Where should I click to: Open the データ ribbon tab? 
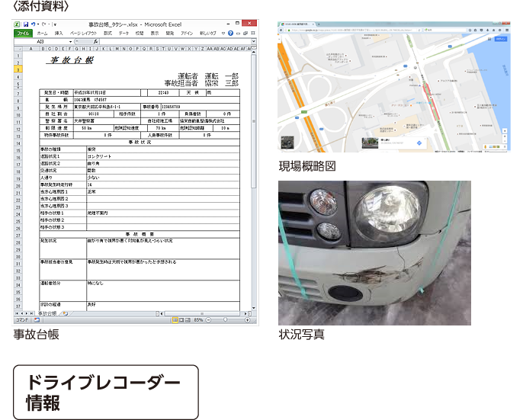124,33
